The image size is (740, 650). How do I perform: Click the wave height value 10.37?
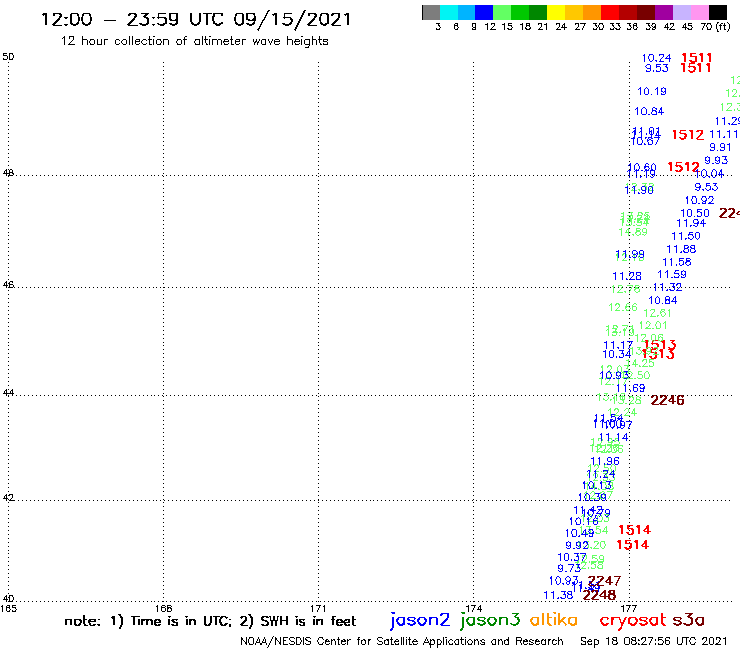572,557
